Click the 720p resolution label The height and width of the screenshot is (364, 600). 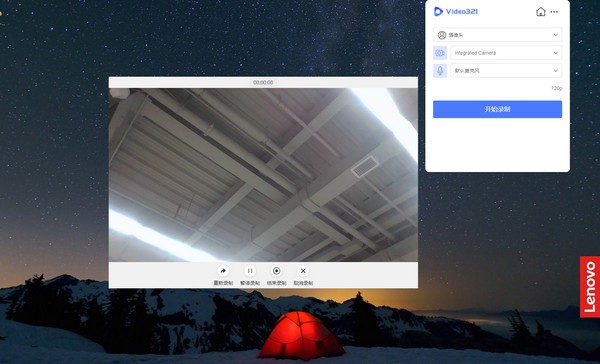[x=556, y=88]
